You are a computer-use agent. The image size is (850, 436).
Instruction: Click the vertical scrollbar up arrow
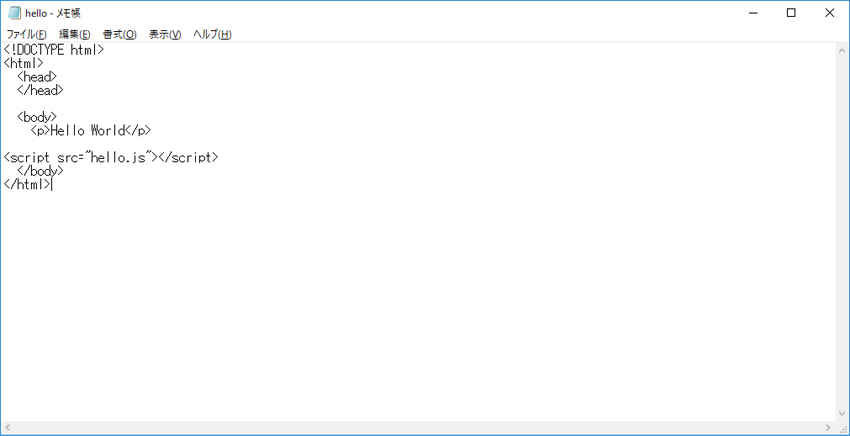[x=842, y=50]
